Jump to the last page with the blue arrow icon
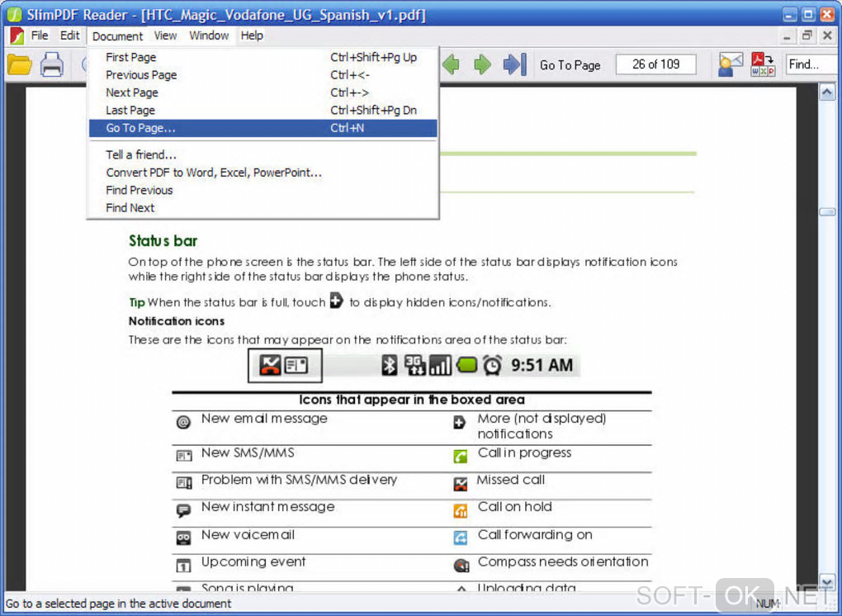The width and height of the screenshot is (842, 616). click(x=515, y=65)
